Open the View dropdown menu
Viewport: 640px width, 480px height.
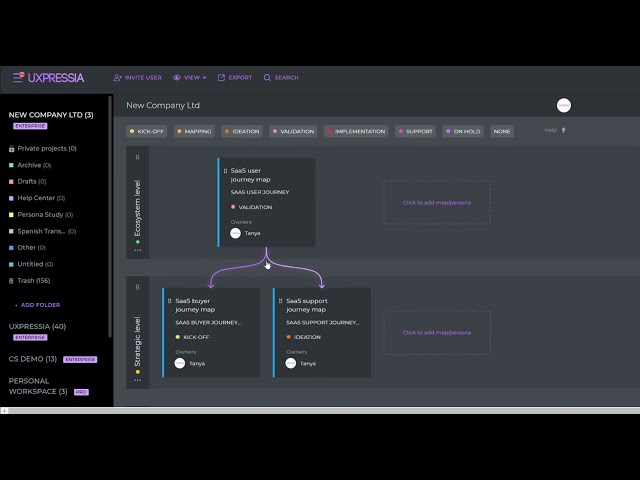[x=189, y=78]
